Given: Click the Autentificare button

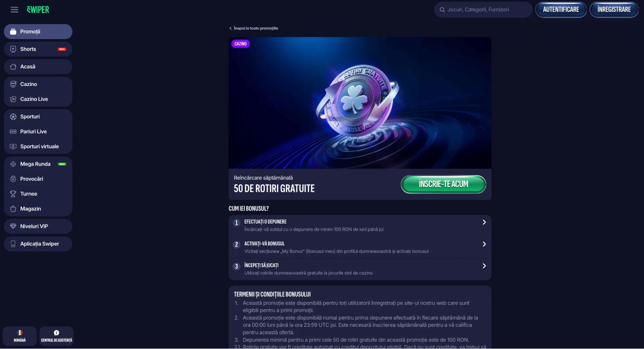Looking at the screenshot, I should coord(561,10).
